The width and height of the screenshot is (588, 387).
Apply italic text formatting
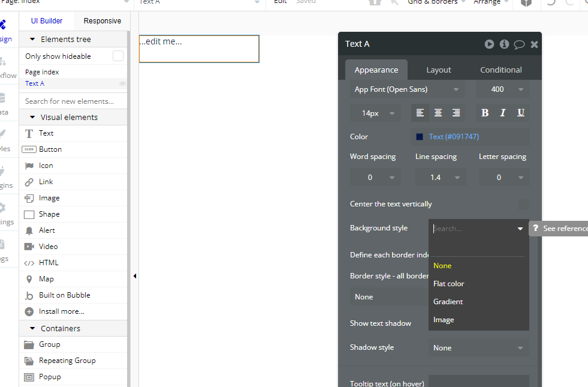coord(503,113)
